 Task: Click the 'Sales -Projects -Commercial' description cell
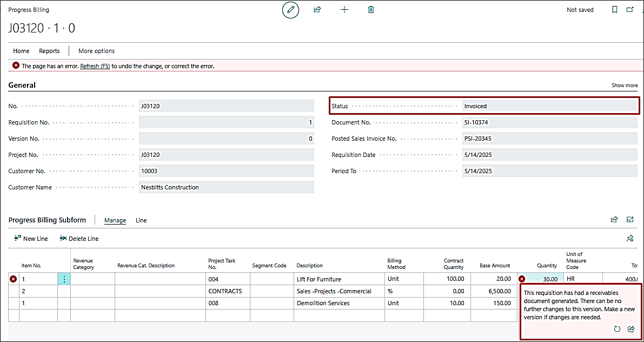339,292
